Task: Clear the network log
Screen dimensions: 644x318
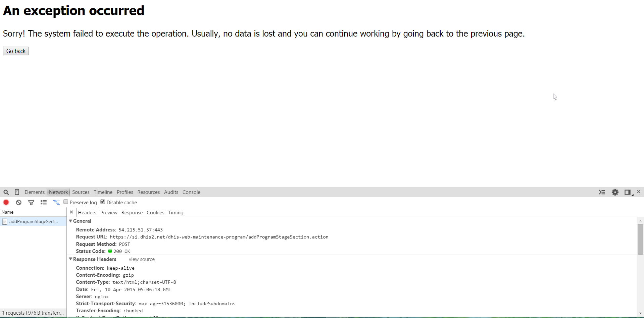Action: 19,202
